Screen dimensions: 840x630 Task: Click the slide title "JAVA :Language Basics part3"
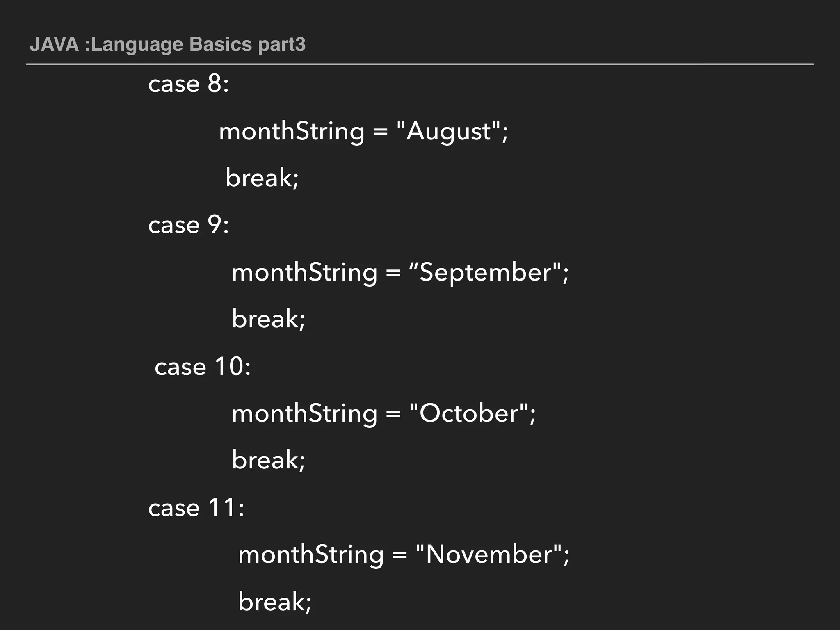[x=167, y=44]
